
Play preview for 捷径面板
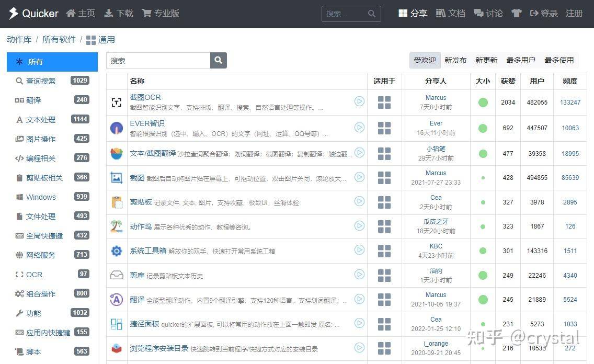(x=360, y=323)
